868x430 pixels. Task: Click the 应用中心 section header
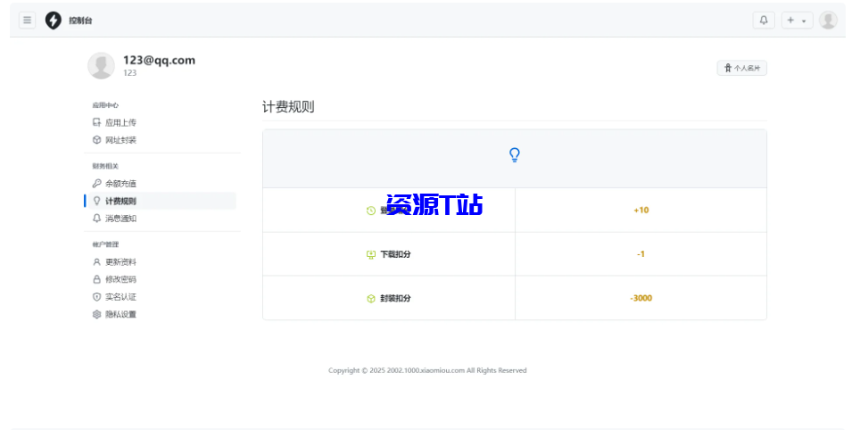[x=105, y=105]
